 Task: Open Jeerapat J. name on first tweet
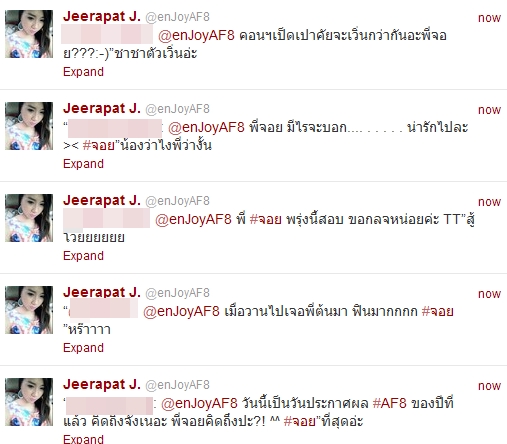[102, 16]
